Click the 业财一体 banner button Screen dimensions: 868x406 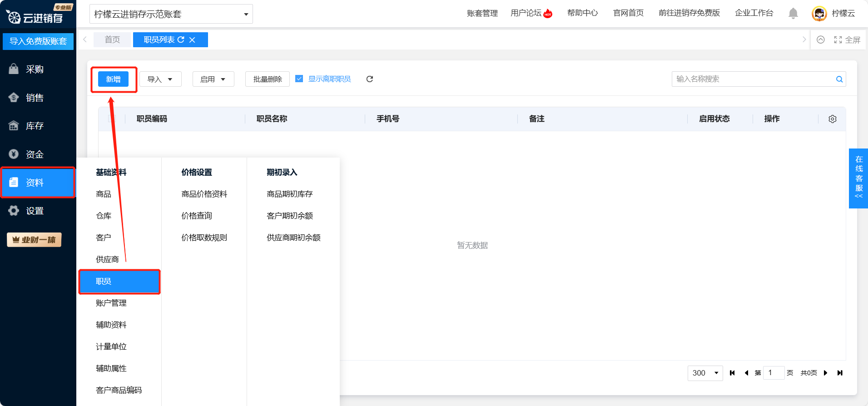click(34, 240)
